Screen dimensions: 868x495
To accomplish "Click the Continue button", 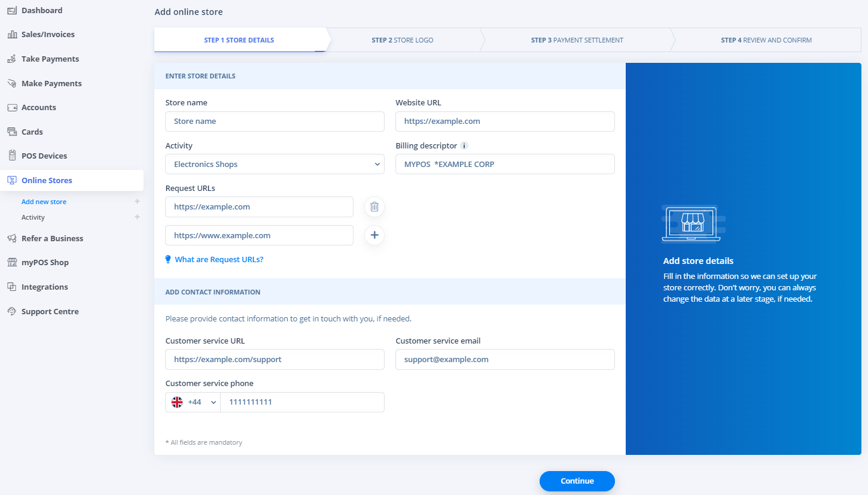I will [577, 481].
